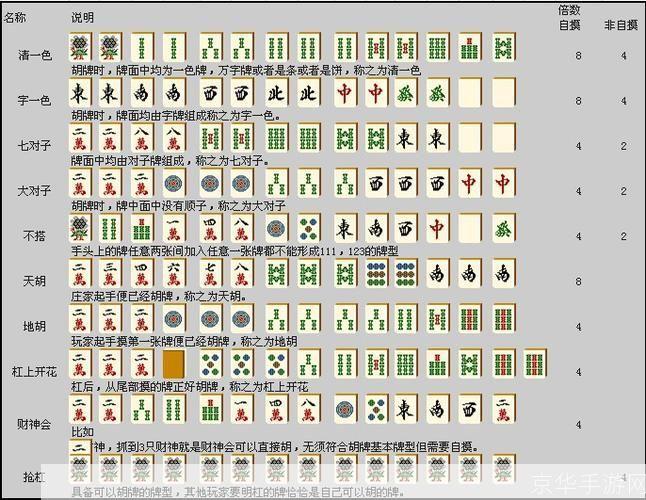The image size is (646, 500).
Task: Click description '牌面中均由对子牌组成，称之为七对子。'
Action: point(170,160)
